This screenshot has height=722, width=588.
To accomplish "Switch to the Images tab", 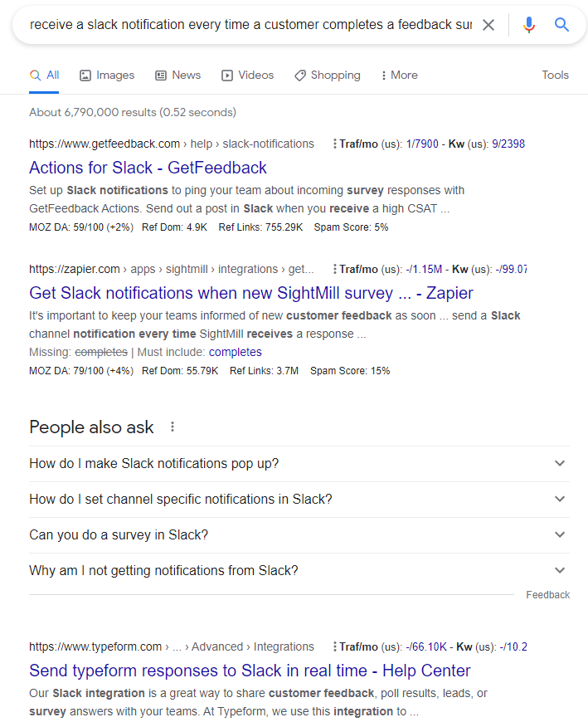I will [x=107, y=76].
